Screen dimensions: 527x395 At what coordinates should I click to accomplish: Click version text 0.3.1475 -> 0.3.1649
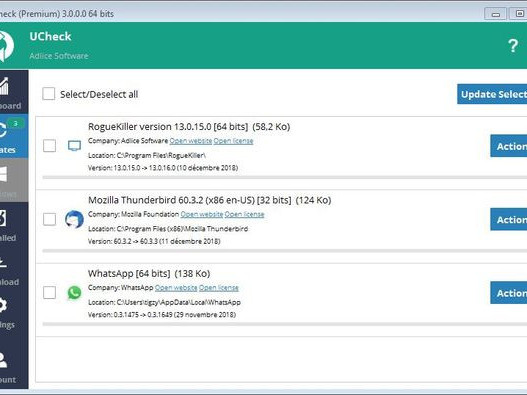pos(162,315)
